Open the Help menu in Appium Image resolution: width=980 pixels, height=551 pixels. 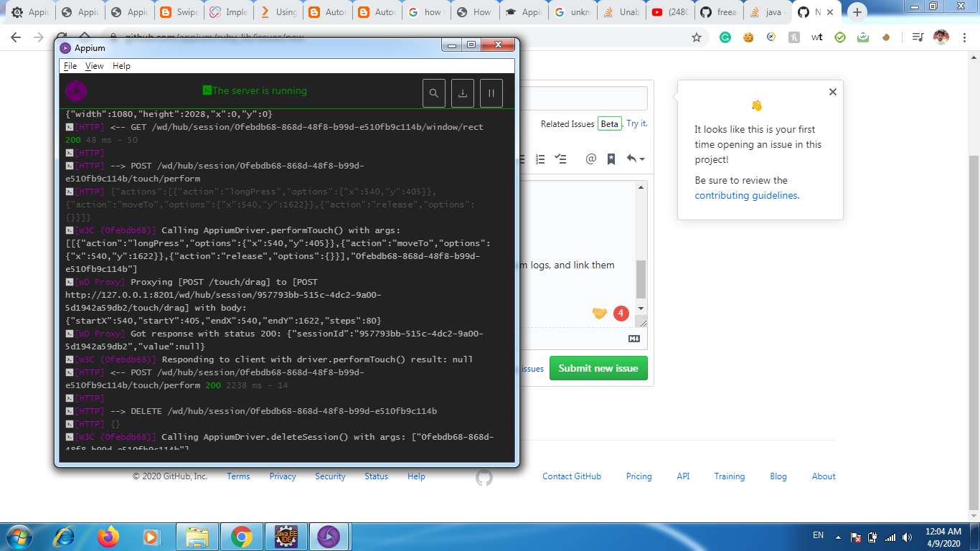coord(121,65)
